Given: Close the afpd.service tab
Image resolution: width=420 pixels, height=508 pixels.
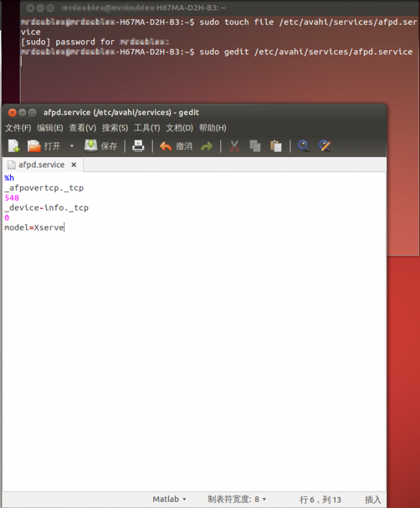Looking at the screenshot, I should 73,165.
